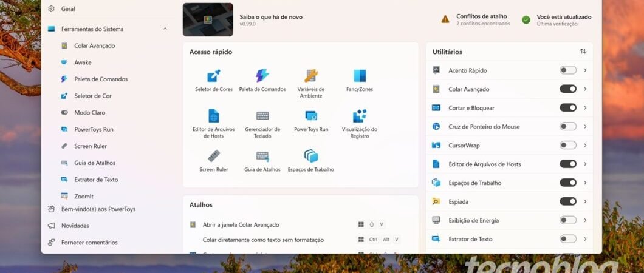The width and height of the screenshot is (644, 273).
Task: Open Cruz de Ponteiro do Mouse chevron
Action: 585,126
